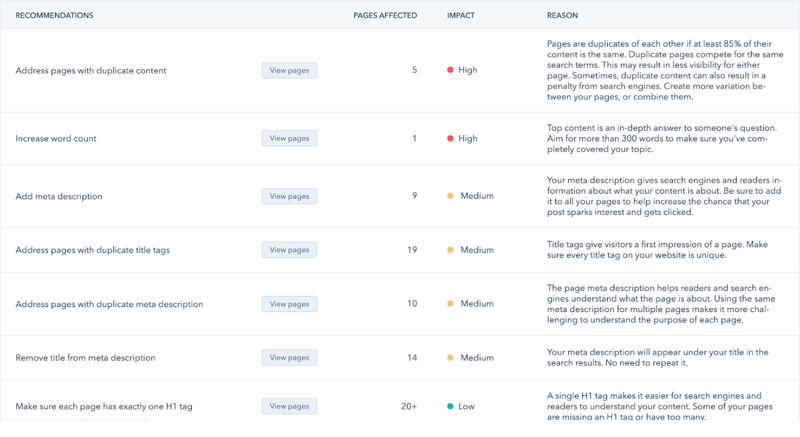Select 'Increase word count' recommendation text
This screenshot has height=437, width=800.
(x=56, y=138)
